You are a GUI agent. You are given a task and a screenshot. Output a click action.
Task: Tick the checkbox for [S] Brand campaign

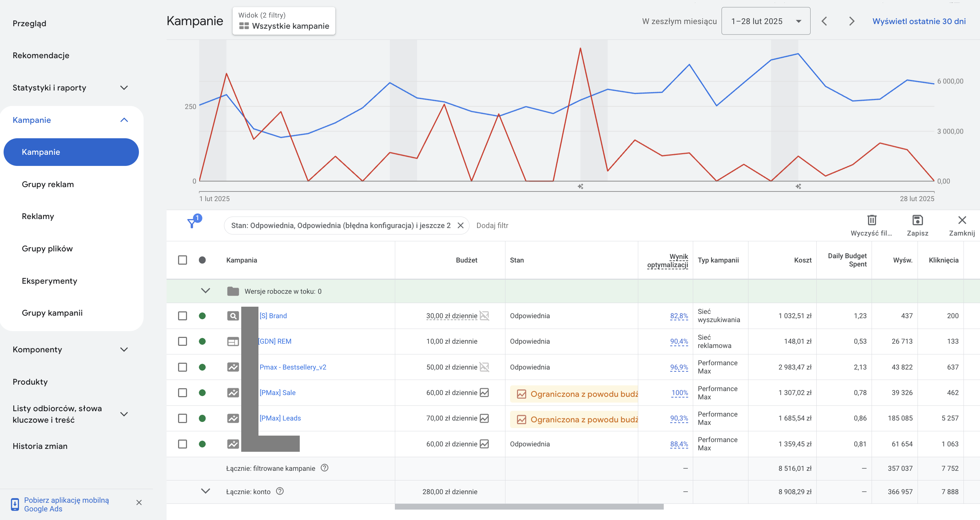183,316
